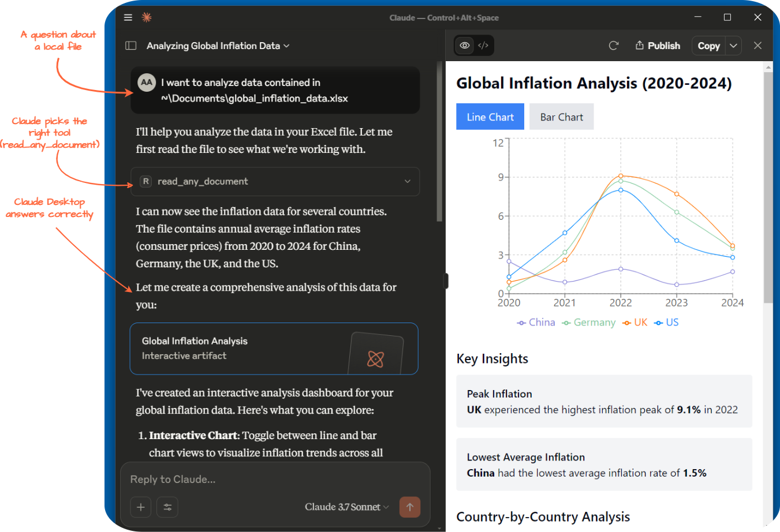Toggle the China series in chart legend
Viewport: 780px width, 532px height.
click(x=536, y=323)
